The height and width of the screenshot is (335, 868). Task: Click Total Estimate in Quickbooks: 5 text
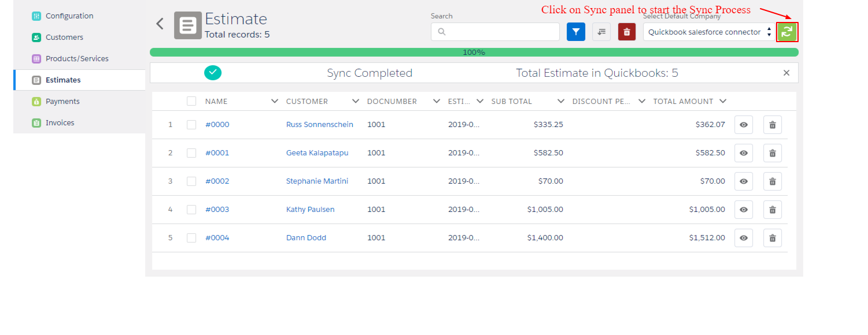click(x=597, y=73)
